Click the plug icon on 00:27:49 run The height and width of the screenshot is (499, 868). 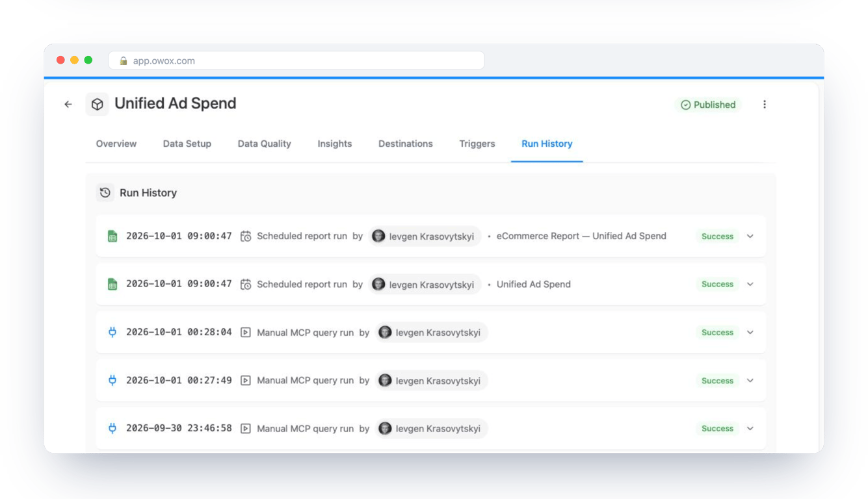[112, 380]
